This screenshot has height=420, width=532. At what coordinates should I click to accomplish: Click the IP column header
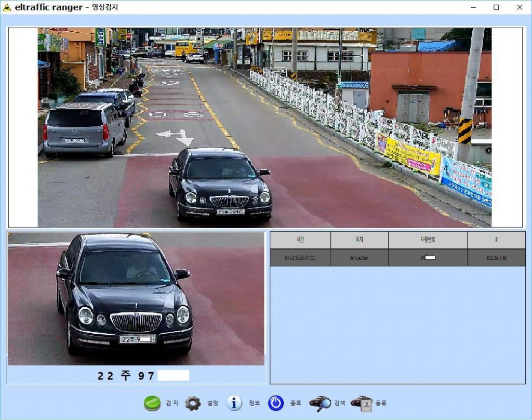(496, 240)
